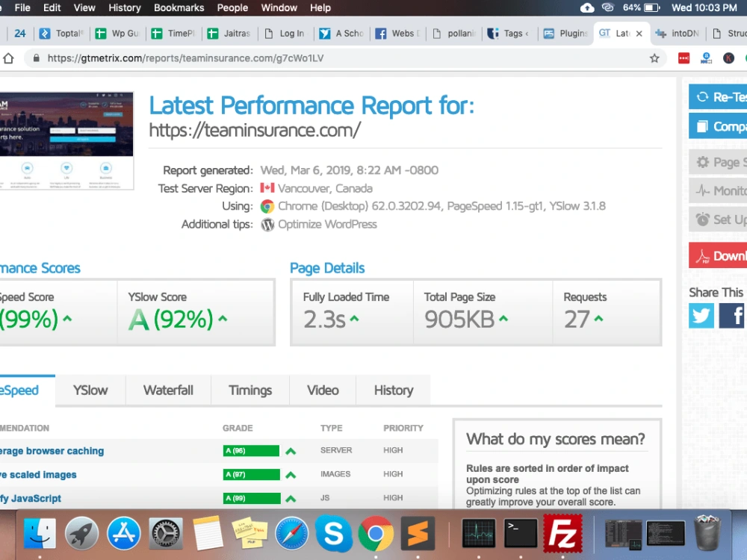Switch to A Scho browser tab
The image size is (747, 560).
(x=341, y=34)
